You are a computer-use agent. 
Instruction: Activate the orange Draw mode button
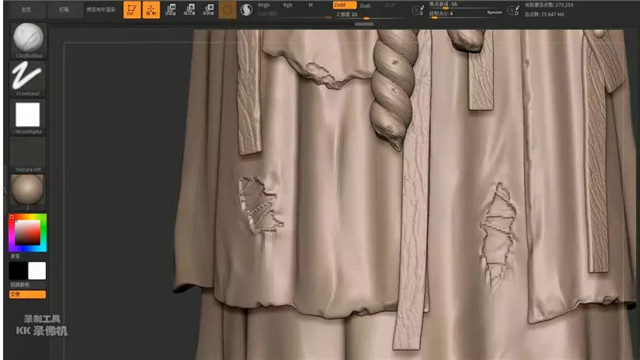tap(151, 10)
